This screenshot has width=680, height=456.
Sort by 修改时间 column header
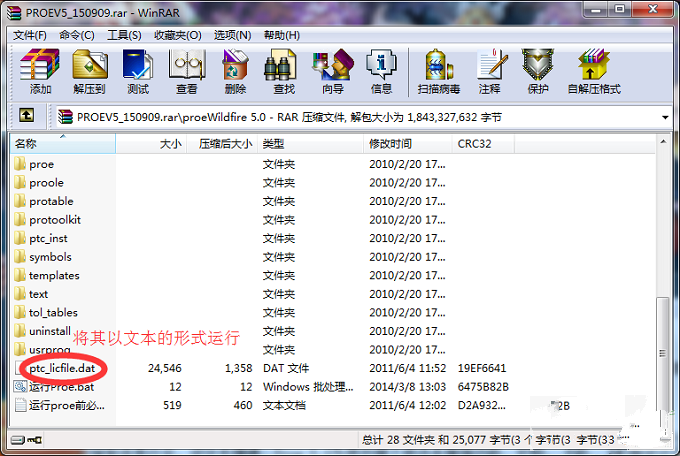(408, 144)
